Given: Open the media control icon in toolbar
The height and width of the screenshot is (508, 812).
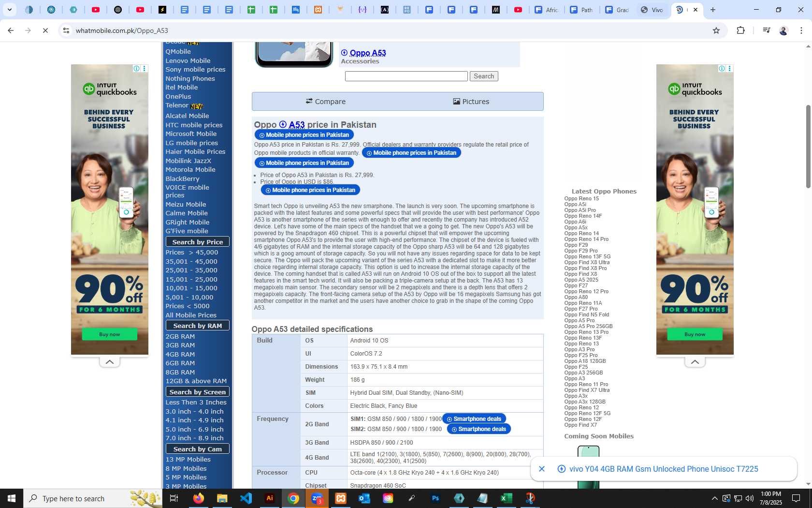Looking at the screenshot, I should pyautogui.click(x=767, y=30).
